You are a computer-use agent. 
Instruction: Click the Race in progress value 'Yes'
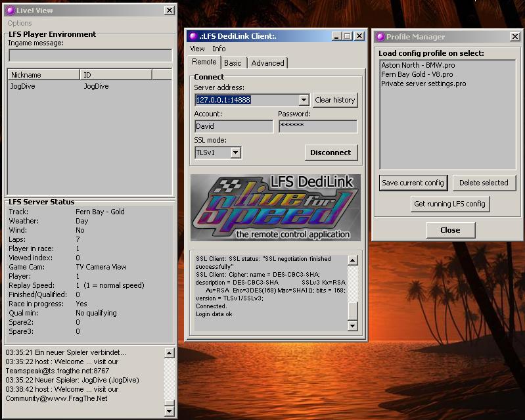pos(81,304)
